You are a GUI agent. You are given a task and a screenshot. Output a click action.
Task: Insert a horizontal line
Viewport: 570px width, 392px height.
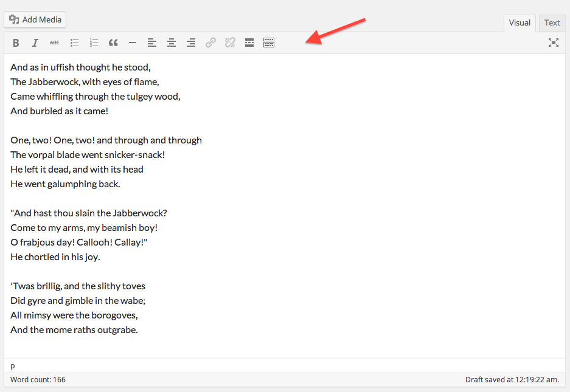[133, 43]
